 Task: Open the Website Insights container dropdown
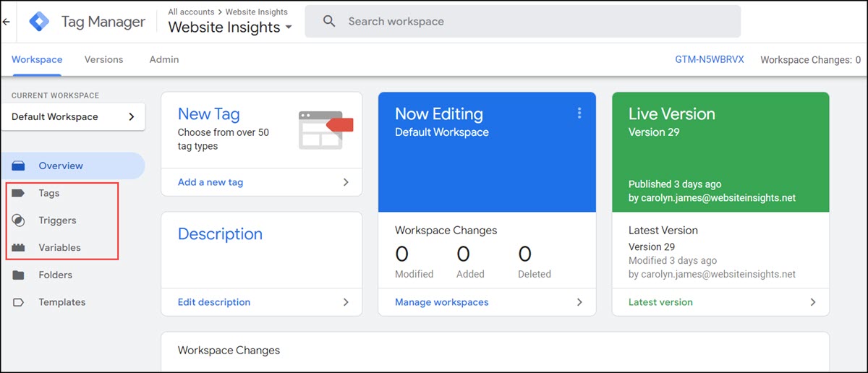point(230,27)
